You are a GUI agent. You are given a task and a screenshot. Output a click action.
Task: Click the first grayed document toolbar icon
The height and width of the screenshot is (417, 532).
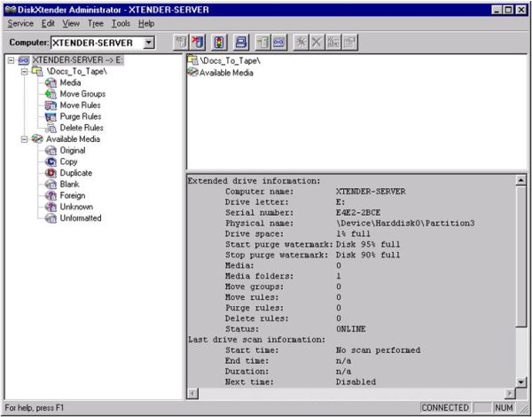tap(181, 43)
